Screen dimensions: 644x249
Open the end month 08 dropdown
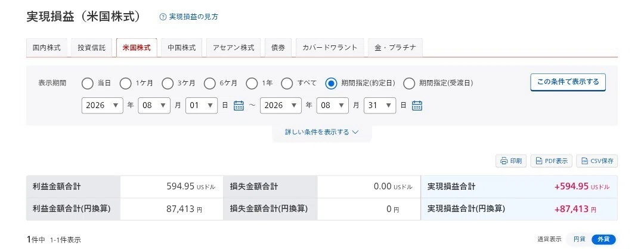pyautogui.click(x=333, y=105)
